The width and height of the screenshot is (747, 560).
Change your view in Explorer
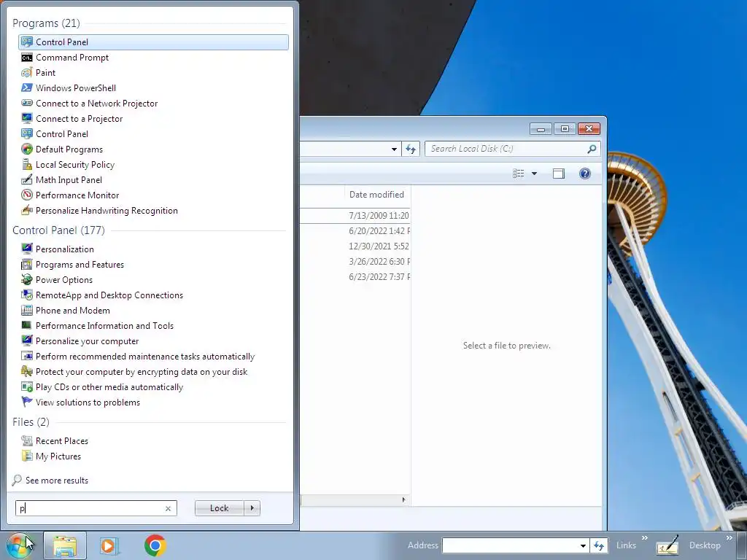[519, 174]
